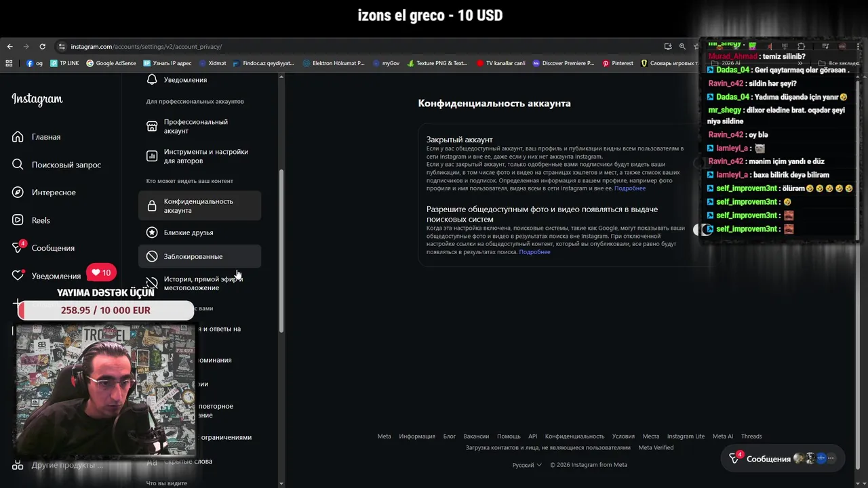Open the floating Сообщения chat button
868x488 pixels.
tap(783, 458)
